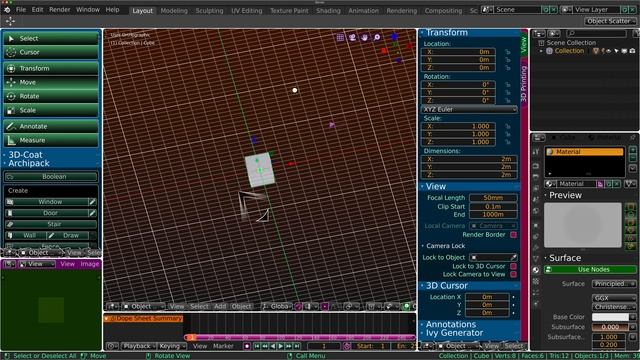640x360 pixels.
Task: Enable the Render Border checkbox
Action: (x=513, y=235)
